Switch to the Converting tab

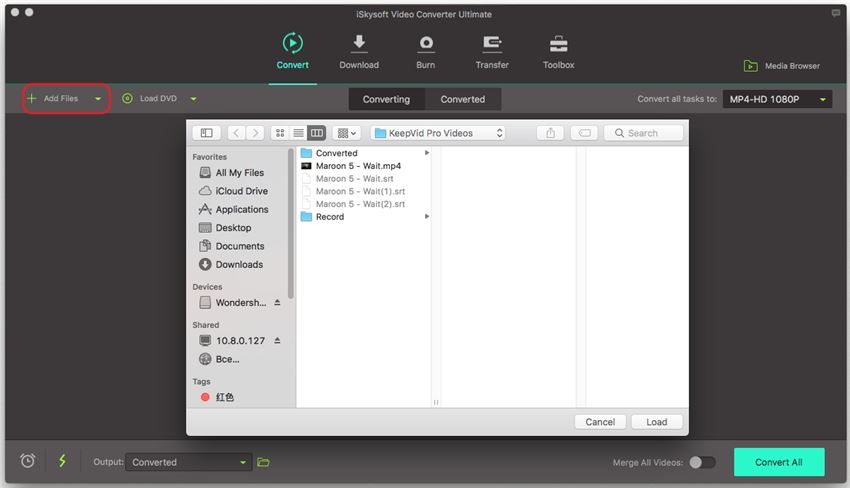386,99
